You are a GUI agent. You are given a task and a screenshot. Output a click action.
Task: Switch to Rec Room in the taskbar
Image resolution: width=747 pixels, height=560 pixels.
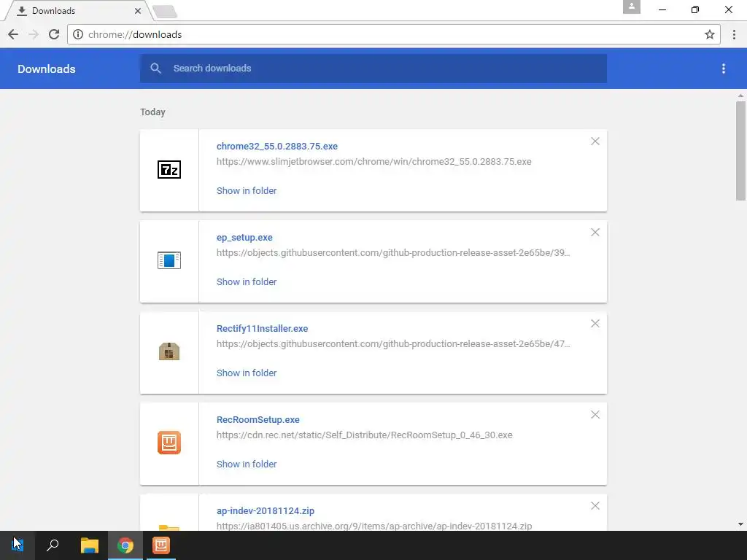161,545
